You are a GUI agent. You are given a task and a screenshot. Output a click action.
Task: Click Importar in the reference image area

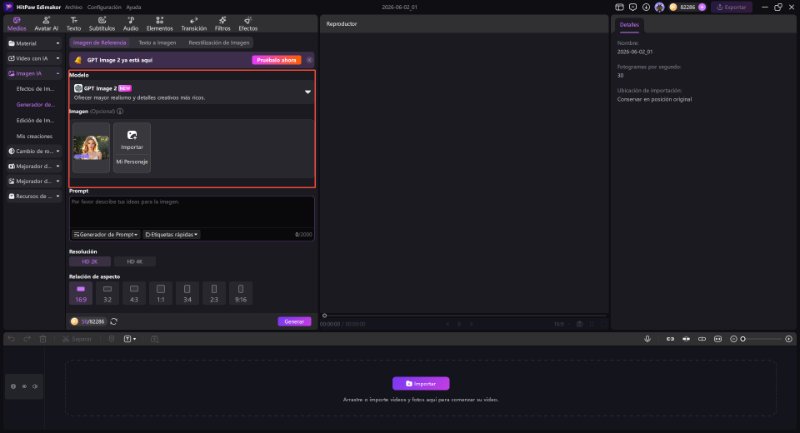pos(132,139)
